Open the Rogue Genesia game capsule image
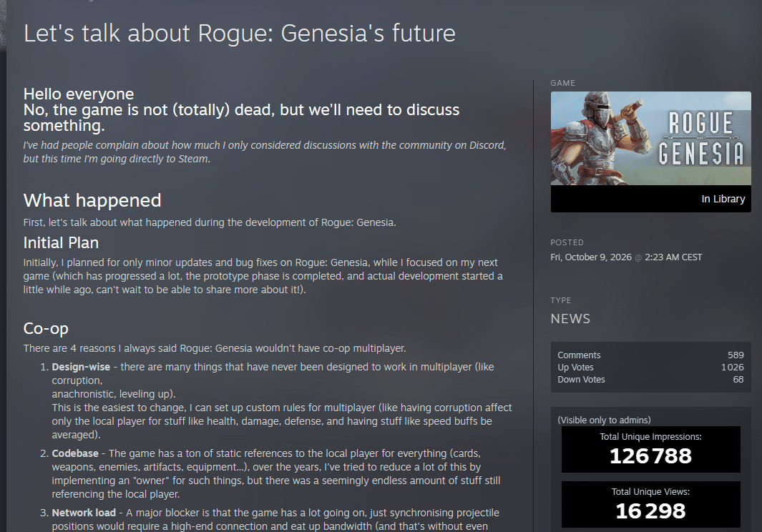This screenshot has height=532, width=762. coord(650,139)
